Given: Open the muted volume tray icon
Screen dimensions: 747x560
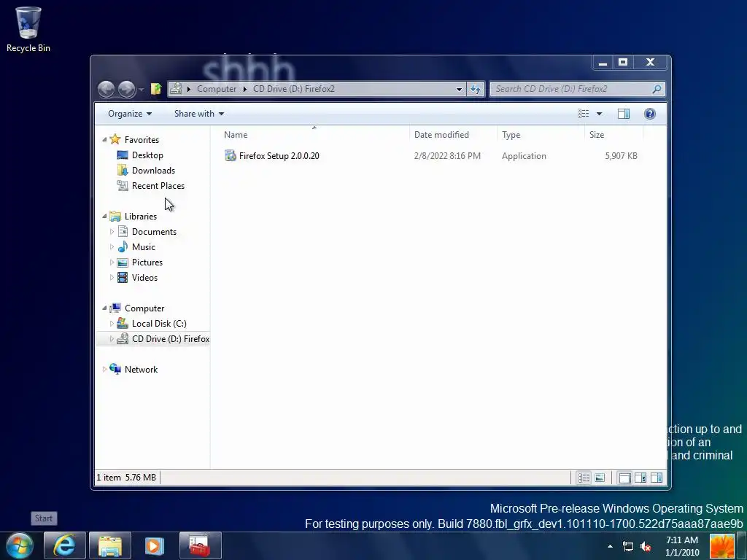Looking at the screenshot, I should coord(646,547).
